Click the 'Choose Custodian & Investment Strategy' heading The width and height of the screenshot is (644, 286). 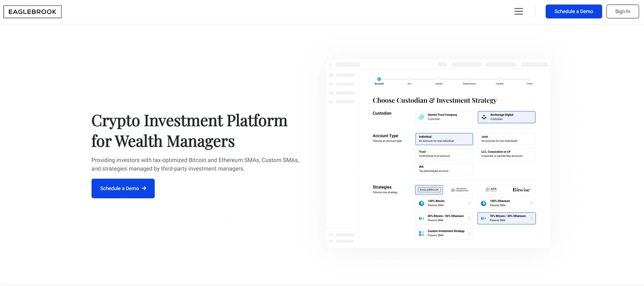click(435, 101)
